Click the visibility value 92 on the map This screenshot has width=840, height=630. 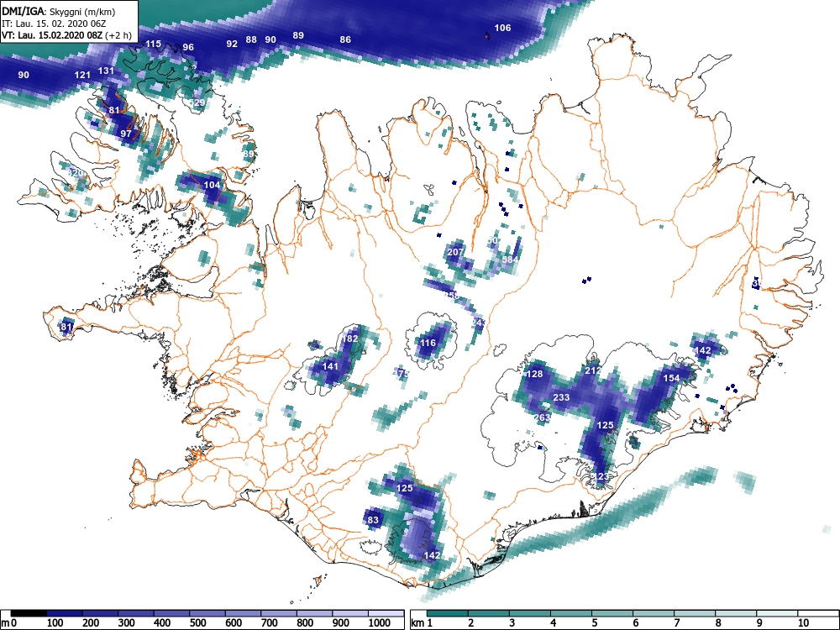coord(232,44)
